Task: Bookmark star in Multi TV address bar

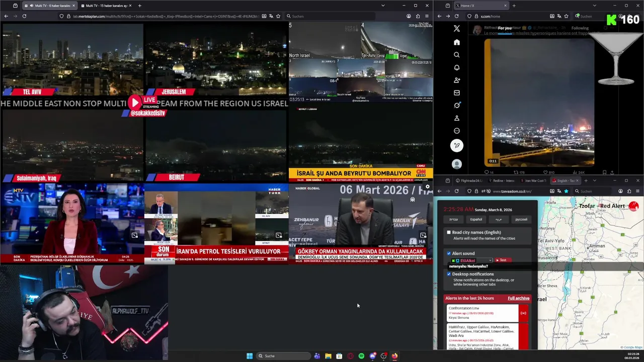Action: click(x=278, y=16)
